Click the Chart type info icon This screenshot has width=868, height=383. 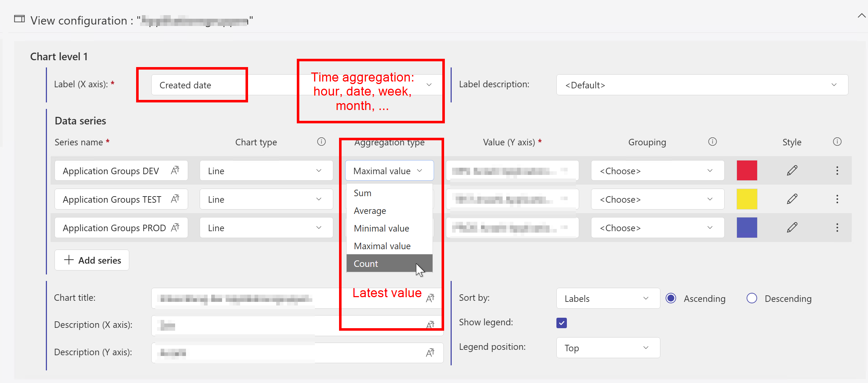(321, 142)
